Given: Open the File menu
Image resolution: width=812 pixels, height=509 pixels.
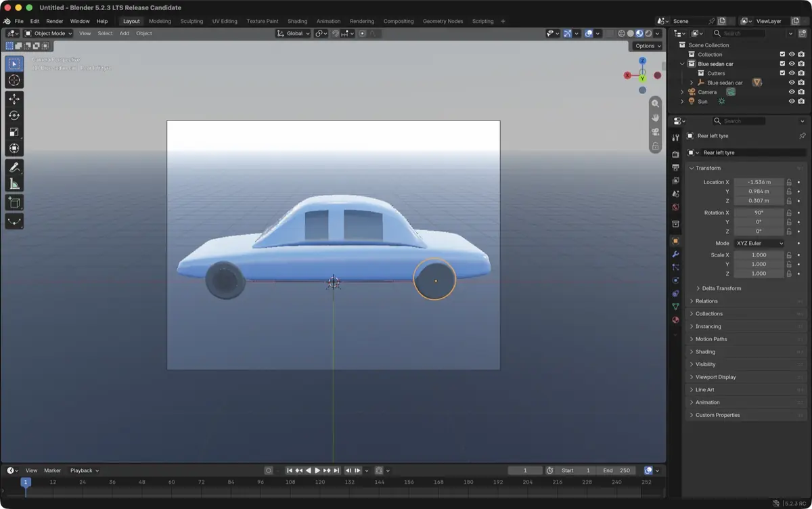Looking at the screenshot, I should [19, 21].
